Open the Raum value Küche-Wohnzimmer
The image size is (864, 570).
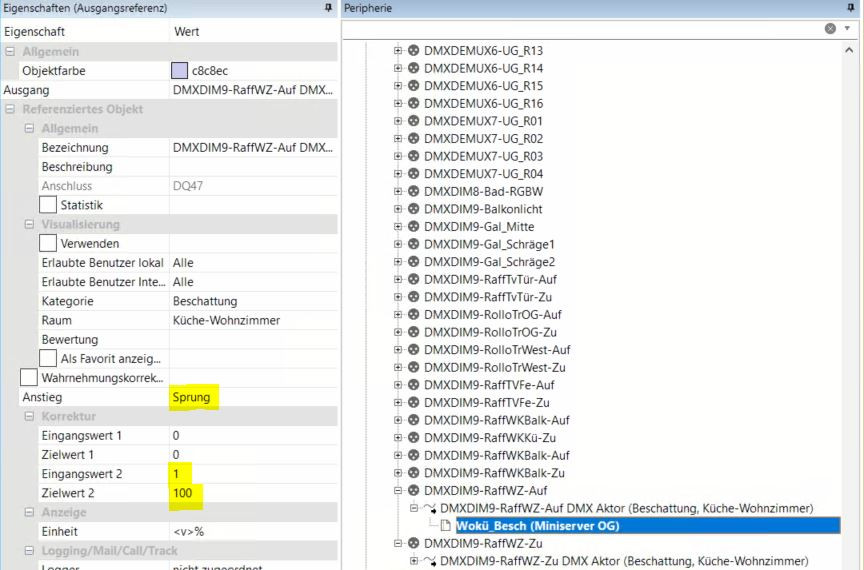pos(253,320)
